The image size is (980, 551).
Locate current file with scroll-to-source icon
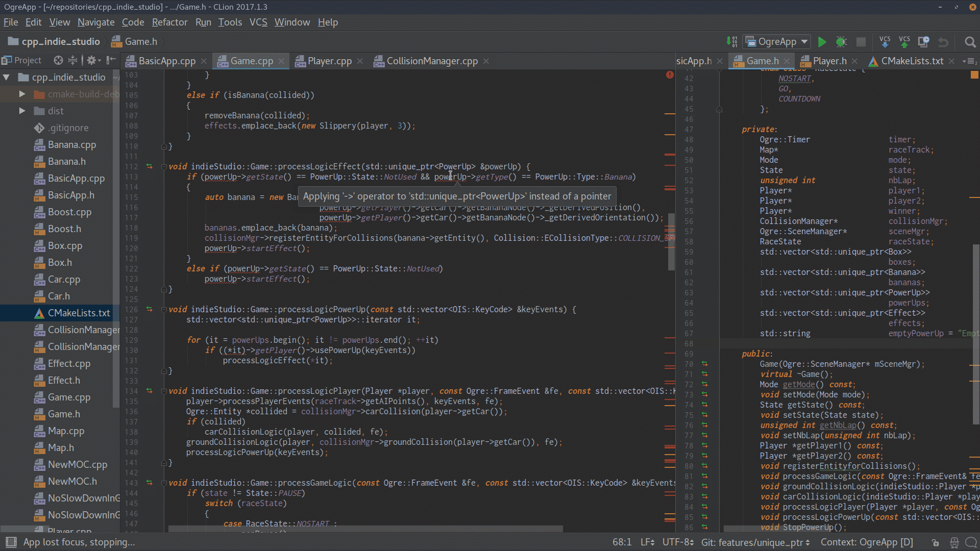point(58,60)
